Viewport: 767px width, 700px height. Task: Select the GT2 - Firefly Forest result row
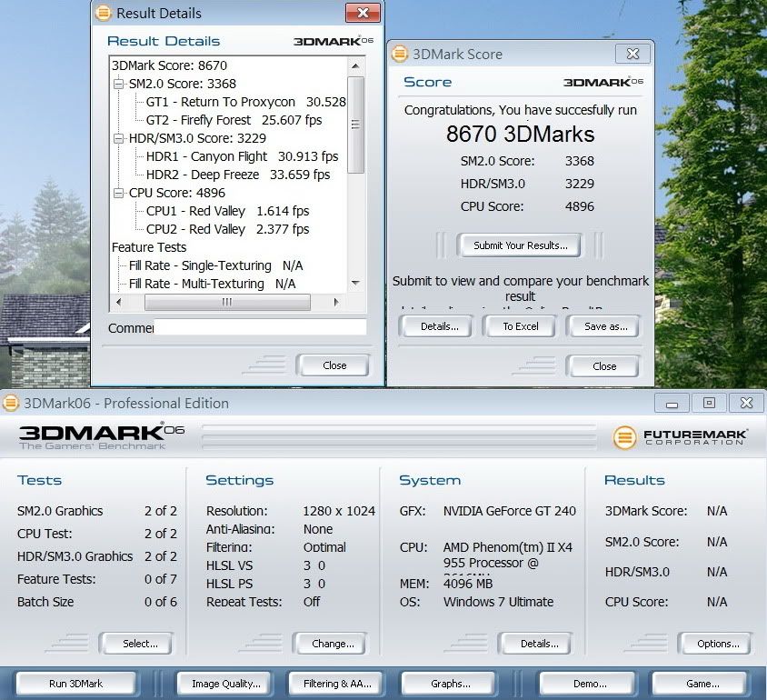(x=234, y=120)
